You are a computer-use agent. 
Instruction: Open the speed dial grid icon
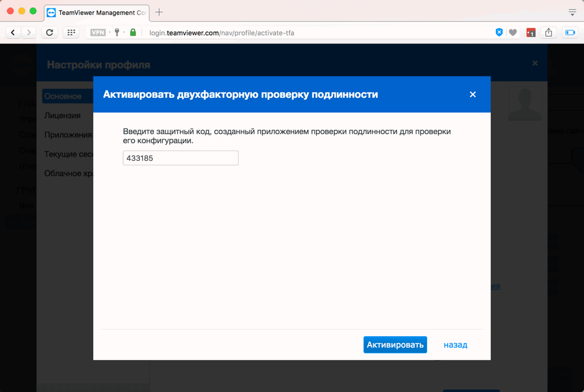[71, 32]
